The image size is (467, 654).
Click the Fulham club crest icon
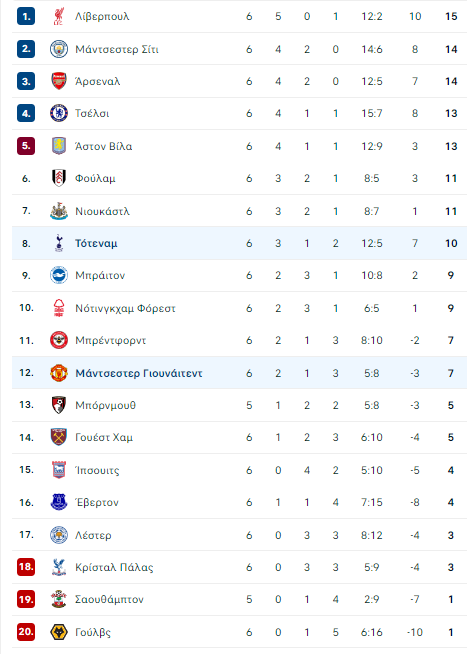[59, 178]
